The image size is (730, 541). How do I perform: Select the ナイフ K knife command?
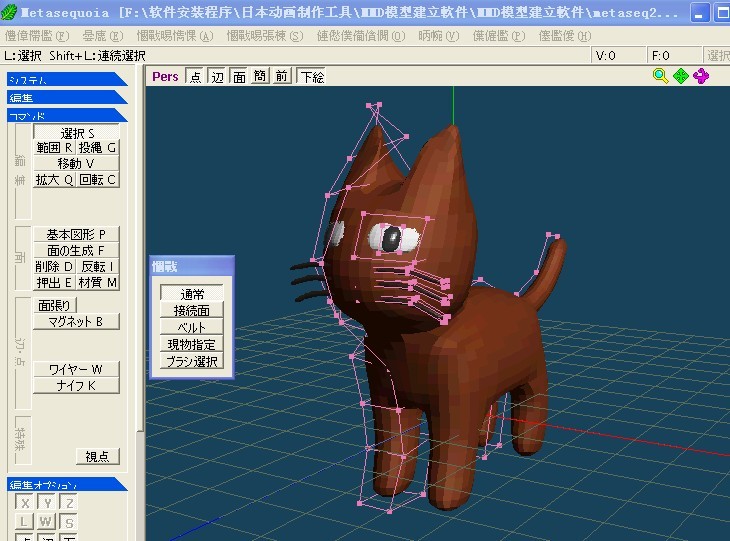click(76, 385)
